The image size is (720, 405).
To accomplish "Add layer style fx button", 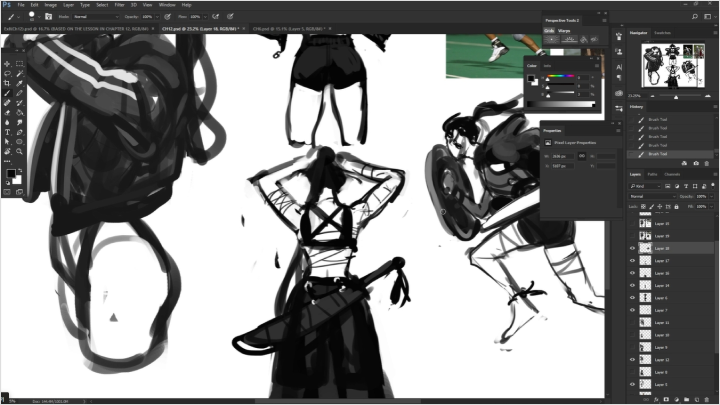I will click(656, 400).
